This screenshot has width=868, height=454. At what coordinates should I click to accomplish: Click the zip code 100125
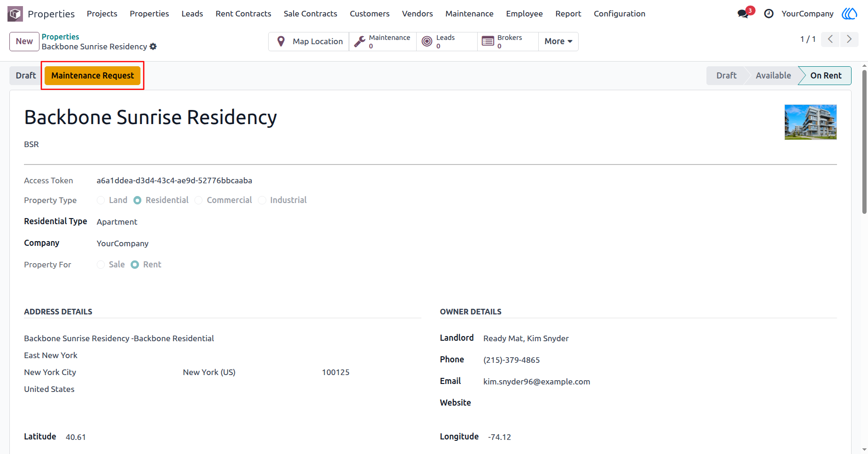tap(335, 372)
